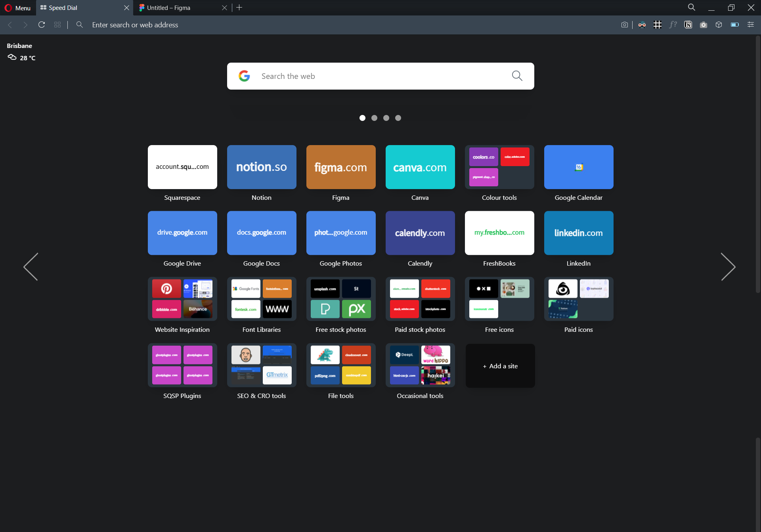Screen dimensions: 761x532
Task: Open the Google Photos tile
Action: point(341,233)
